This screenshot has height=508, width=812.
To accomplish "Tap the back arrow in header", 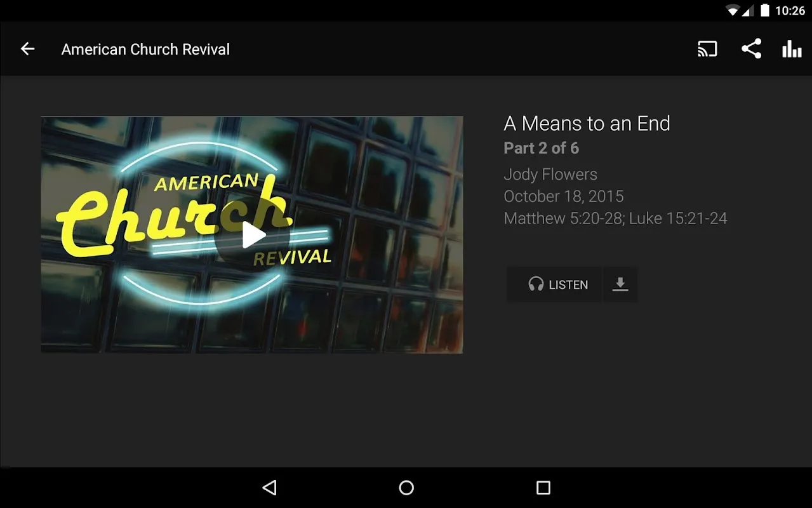I will (27, 49).
